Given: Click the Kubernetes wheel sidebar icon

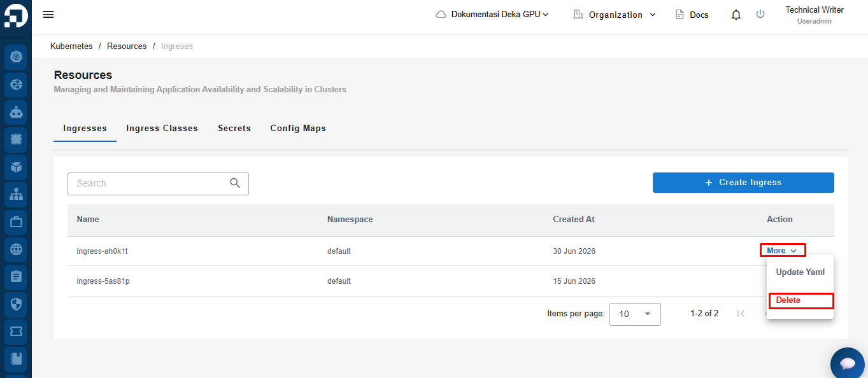Looking at the screenshot, I should [x=16, y=57].
